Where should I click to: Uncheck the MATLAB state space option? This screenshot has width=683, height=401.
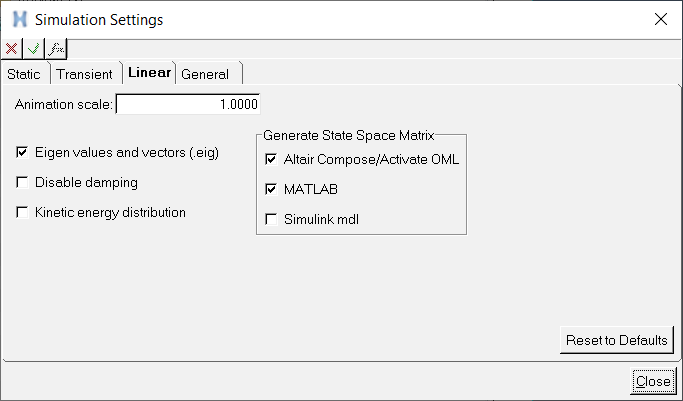(x=271, y=189)
